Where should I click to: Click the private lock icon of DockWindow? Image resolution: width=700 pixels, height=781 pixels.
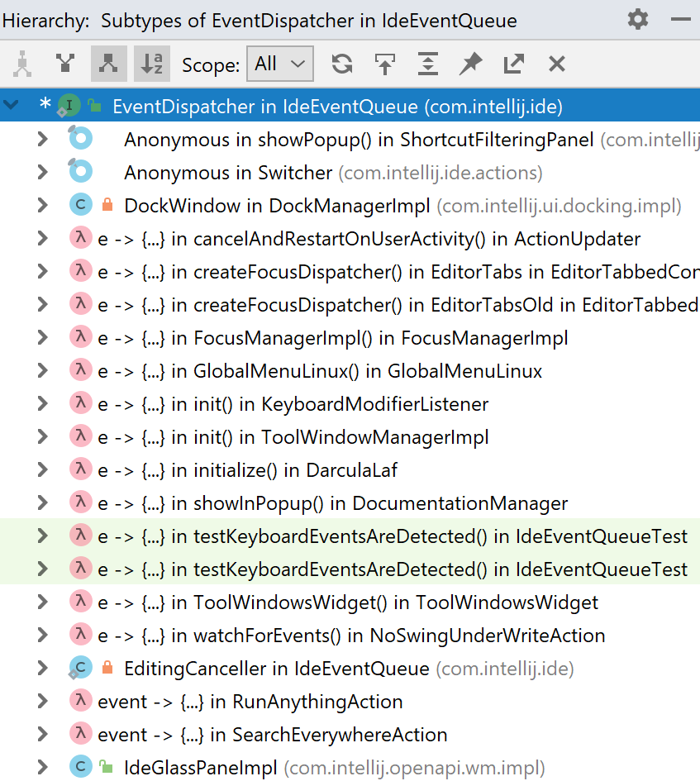point(107,205)
